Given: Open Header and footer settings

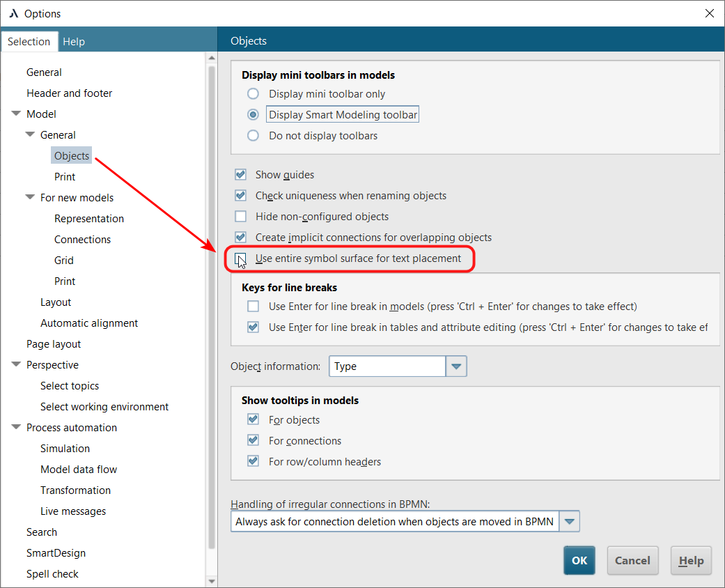Looking at the screenshot, I should [69, 93].
